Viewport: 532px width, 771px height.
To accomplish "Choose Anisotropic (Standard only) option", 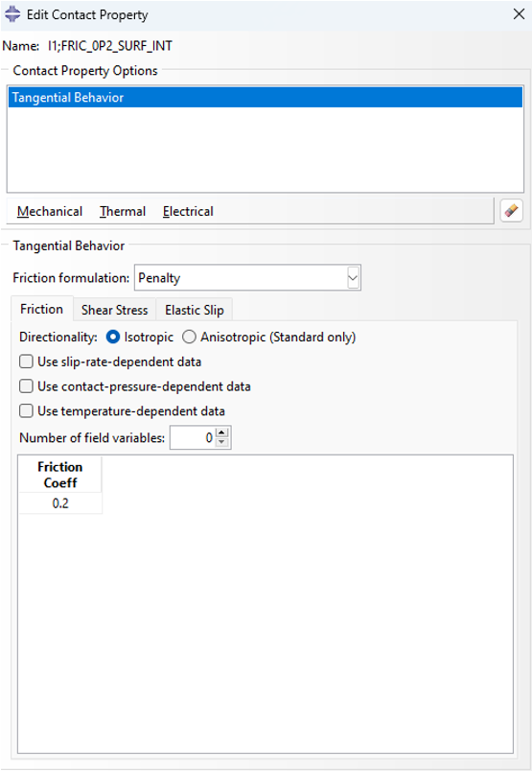I will click(189, 337).
